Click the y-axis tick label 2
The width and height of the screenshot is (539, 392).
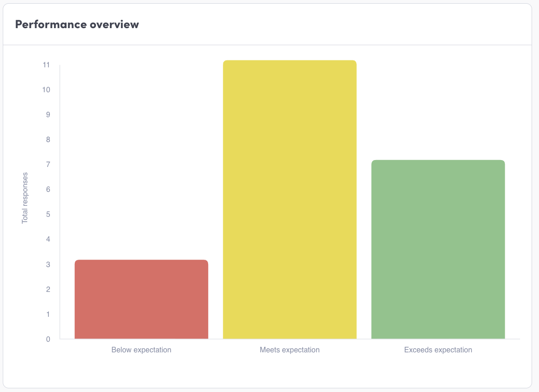click(48, 290)
